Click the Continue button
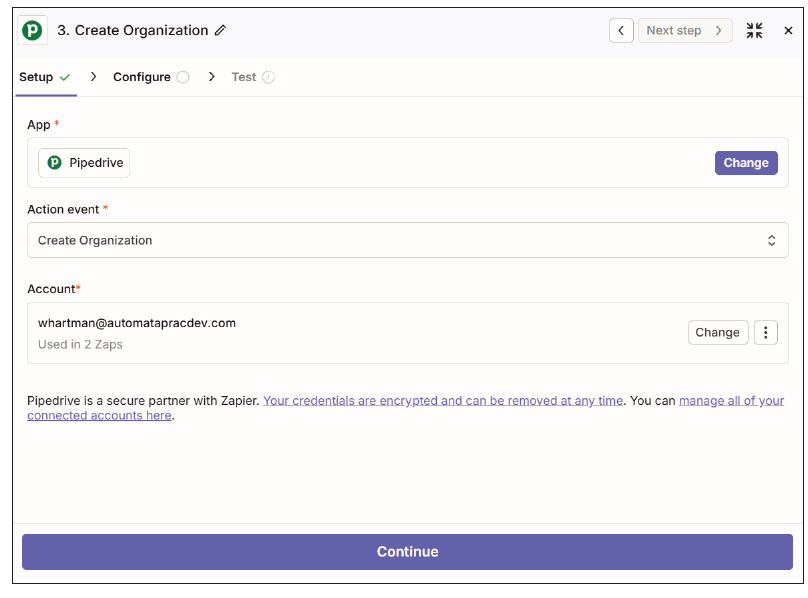Viewport: 808px width, 598px height. click(x=407, y=552)
